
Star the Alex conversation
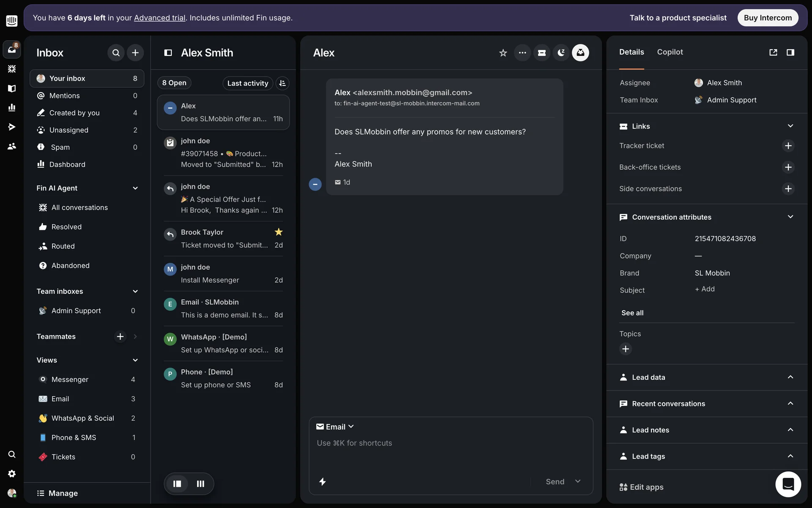pyautogui.click(x=503, y=53)
